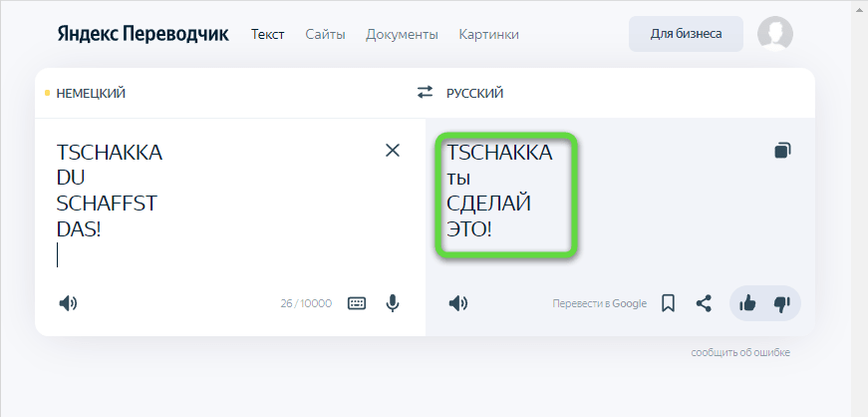Switch to the Сайты tab
Screen dimensions: 868x417
click(325, 34)
